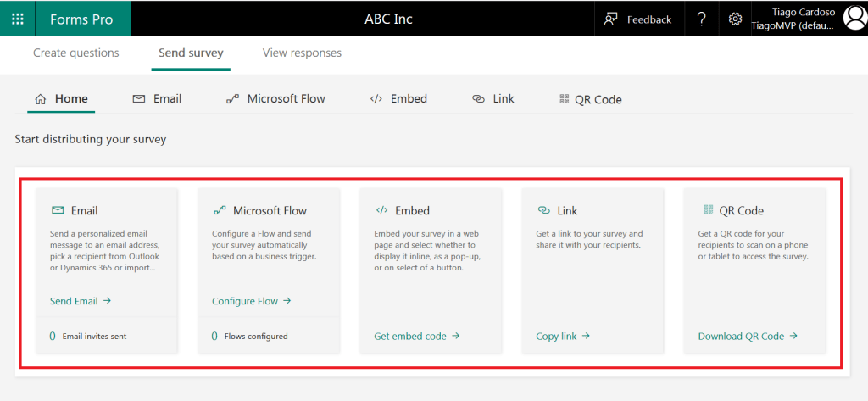The width and height of the screenshot is (868, 401).
Task: Click Get embed code link
Action: (416, 336)
